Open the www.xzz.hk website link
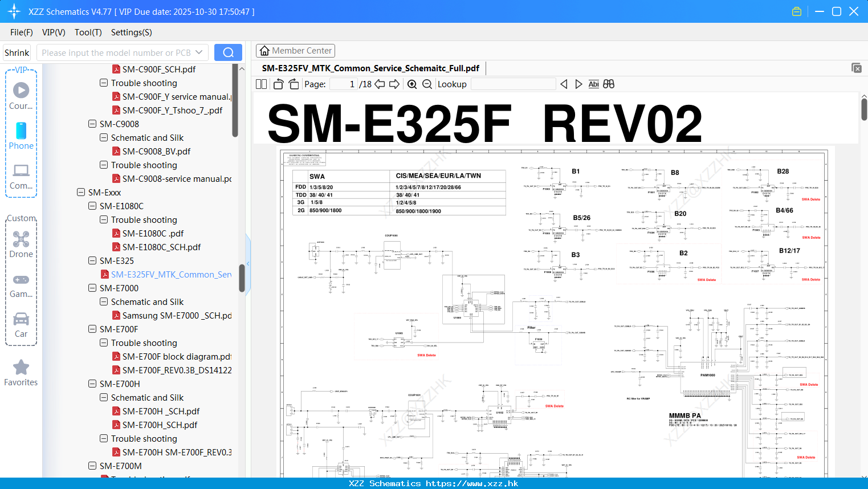Image resolution: width=868 pixels, height=489 pixels. point(472,483)
